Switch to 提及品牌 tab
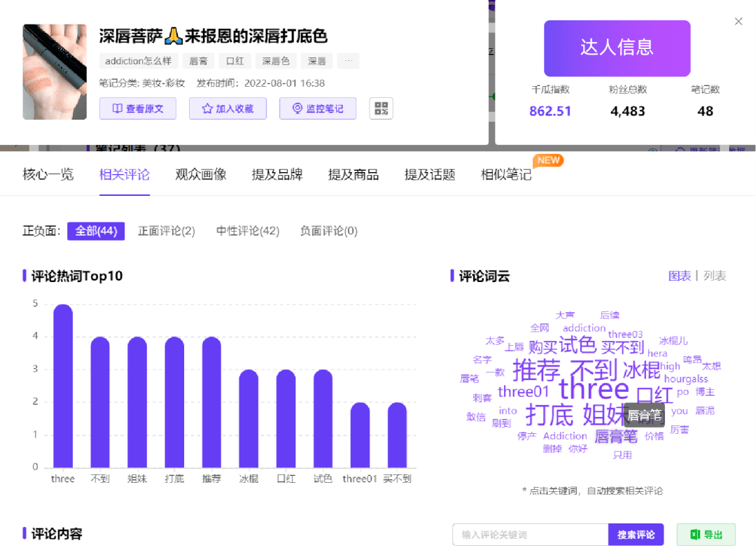The width and height of the screenshot is (756, 557). click(277, 174)
